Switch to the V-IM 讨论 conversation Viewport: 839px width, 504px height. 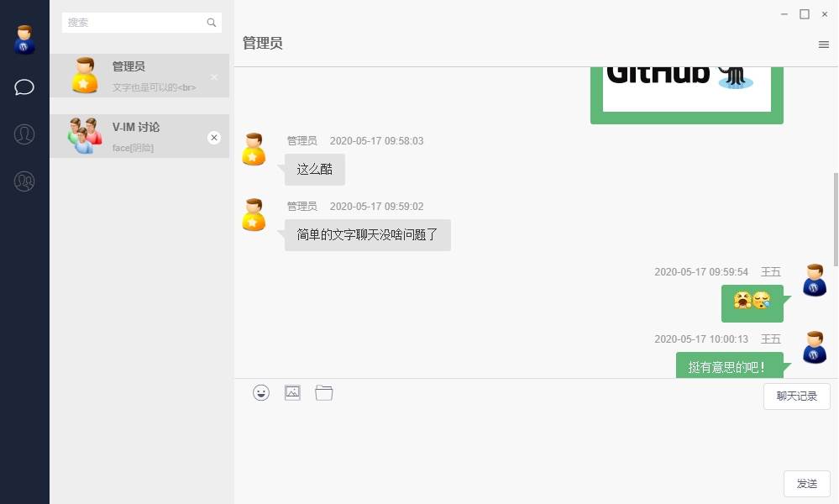click(134, 135)
